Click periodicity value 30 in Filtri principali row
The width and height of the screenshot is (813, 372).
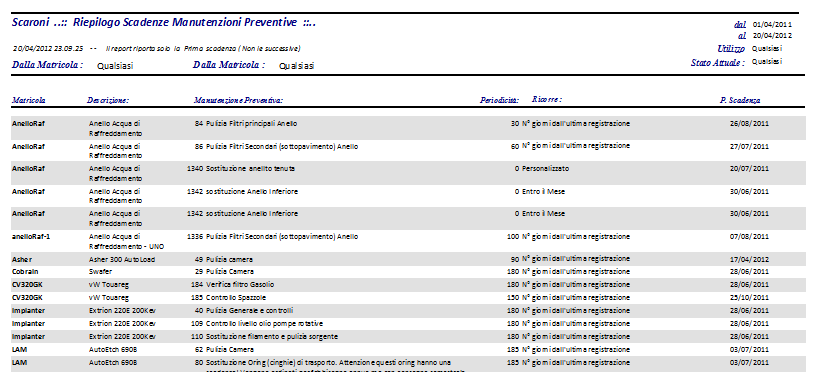click(515, 123)
